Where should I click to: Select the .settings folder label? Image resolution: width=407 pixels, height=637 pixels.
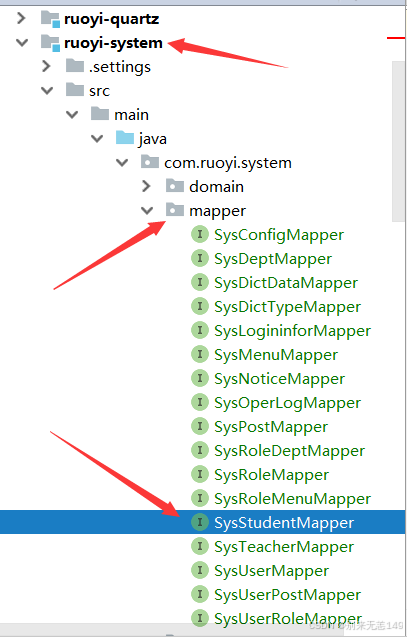(120, 67)
